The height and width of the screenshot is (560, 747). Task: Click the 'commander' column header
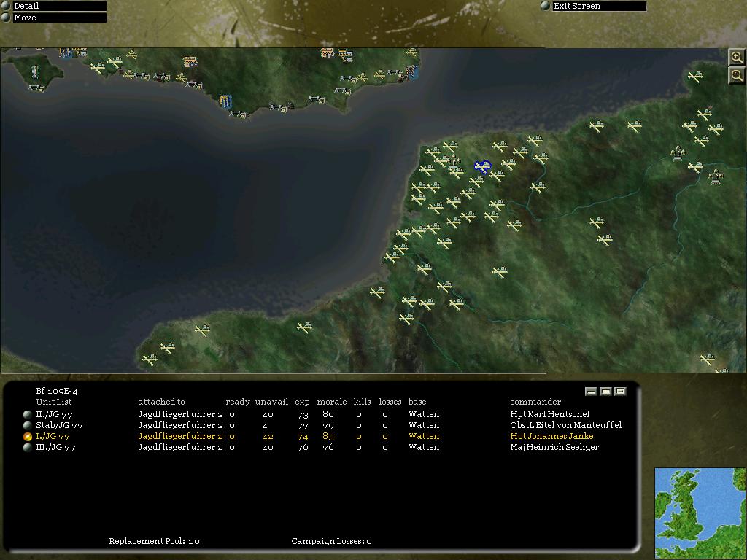point(535,402)
